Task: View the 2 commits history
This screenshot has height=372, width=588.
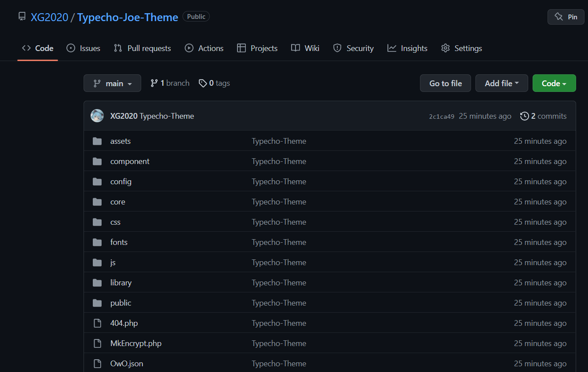Action: point(543,116)
